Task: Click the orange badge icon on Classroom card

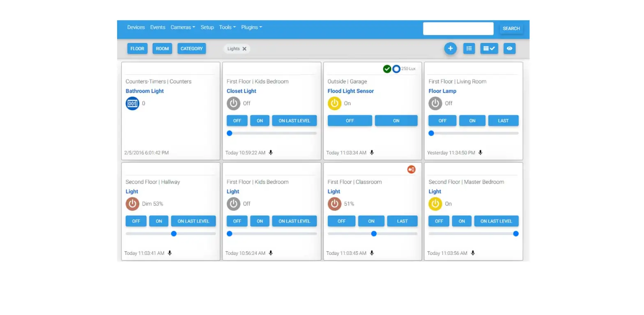Action: coord(411,169)
